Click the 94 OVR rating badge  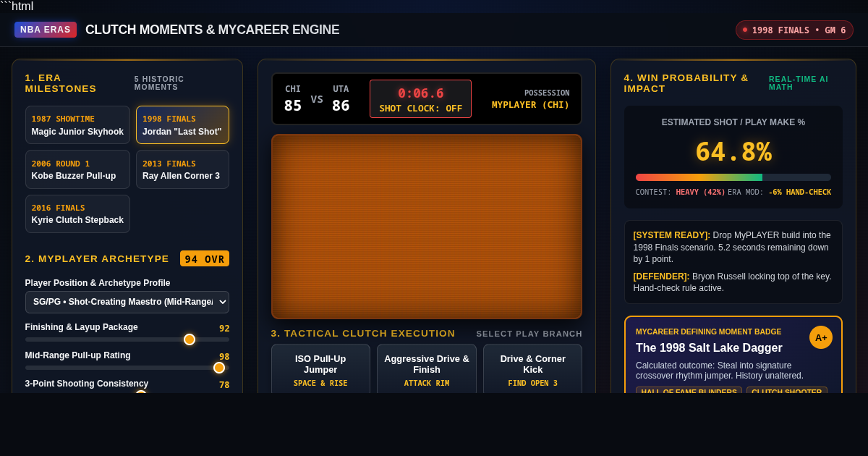pos(205,258)
